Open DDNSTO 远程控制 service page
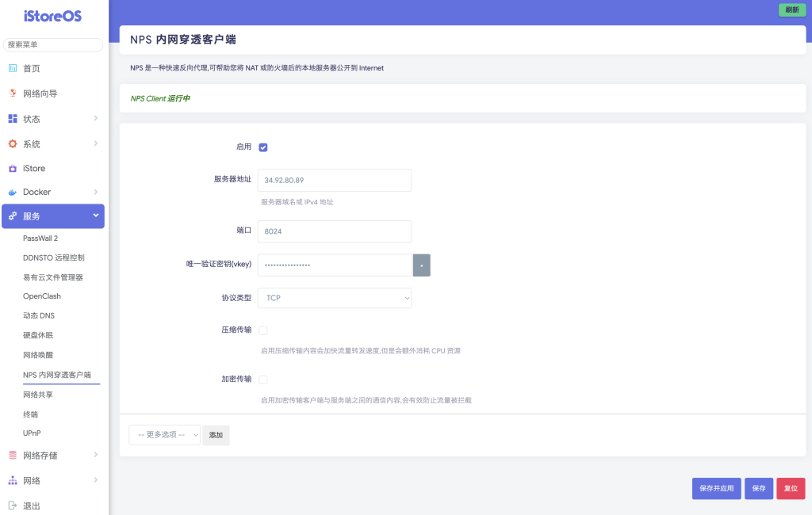This screenshot has width=812, height=515. (x=53, y=257)
